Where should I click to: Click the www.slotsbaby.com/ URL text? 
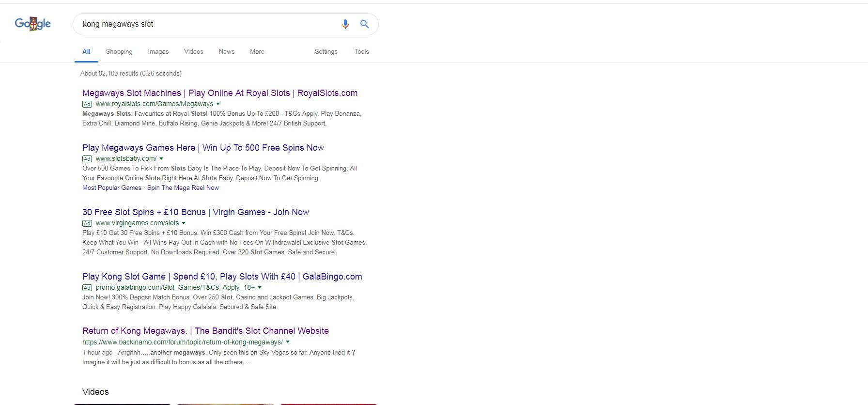(126, 159)
